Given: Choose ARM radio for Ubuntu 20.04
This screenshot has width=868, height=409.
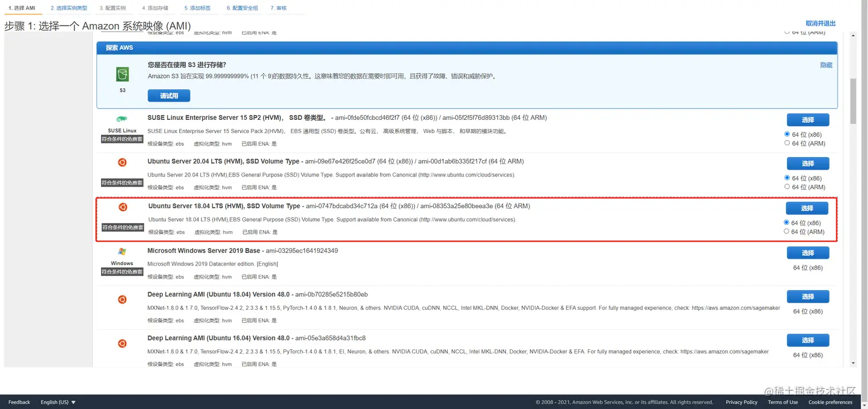Looking at the screenshot, I should click(x=787, y=186).
